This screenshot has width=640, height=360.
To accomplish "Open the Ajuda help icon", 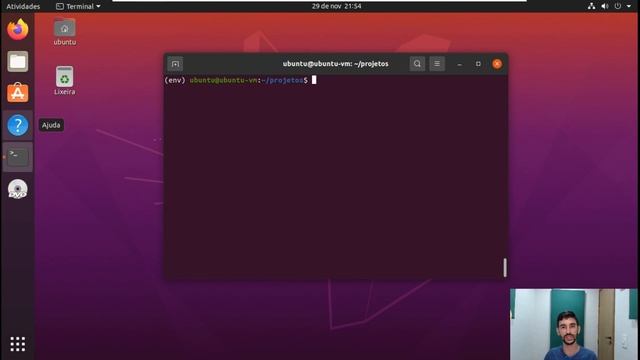I will (x=18, y=125).
